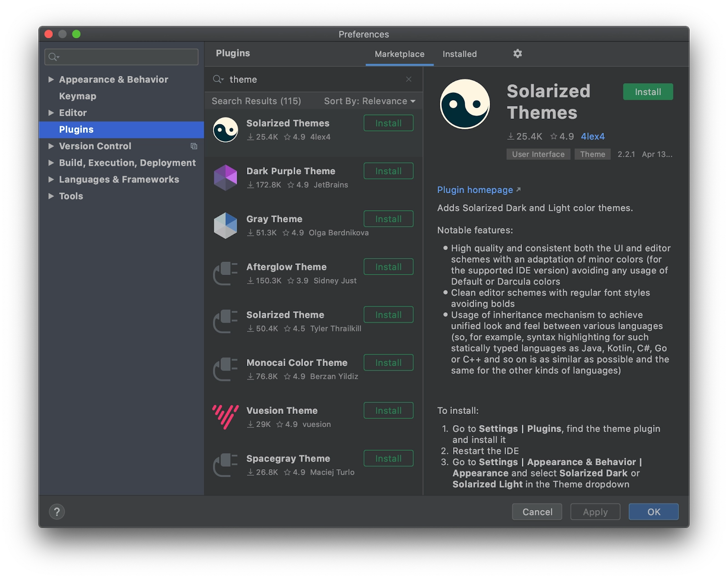Install Afterglow Theme
The image size is (728, 579).
(x=389, y=267)
